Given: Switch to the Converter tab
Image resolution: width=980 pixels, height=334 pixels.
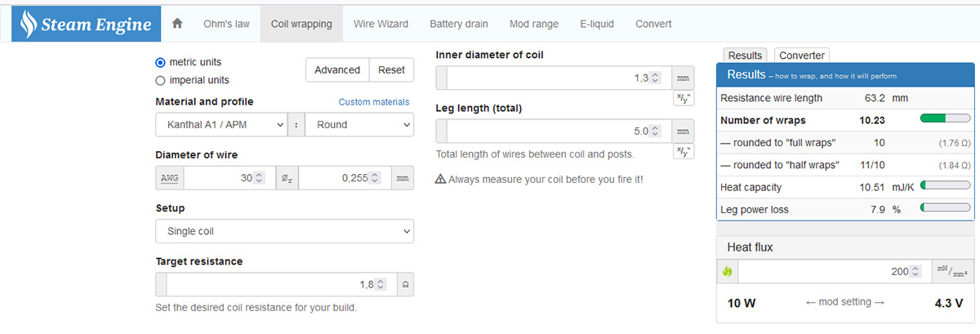Looking at the screenshot, I should (801, 56).
